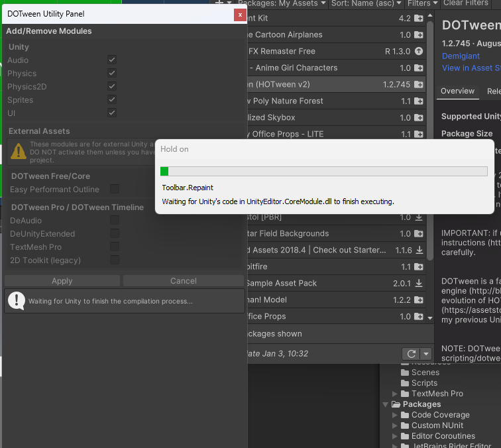Screen dimensions: 501x448
Task: Click the Code Coverage folder icon
Action: coord(405,415)
